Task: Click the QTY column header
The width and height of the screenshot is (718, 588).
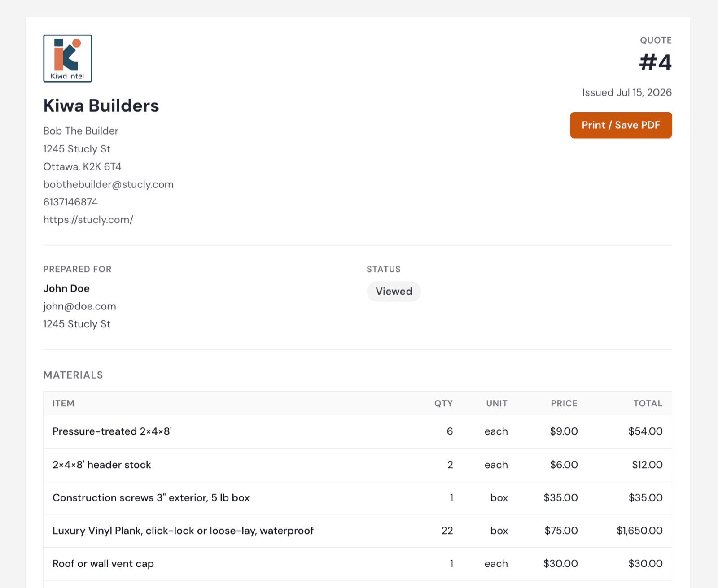Action: (443, 403)
